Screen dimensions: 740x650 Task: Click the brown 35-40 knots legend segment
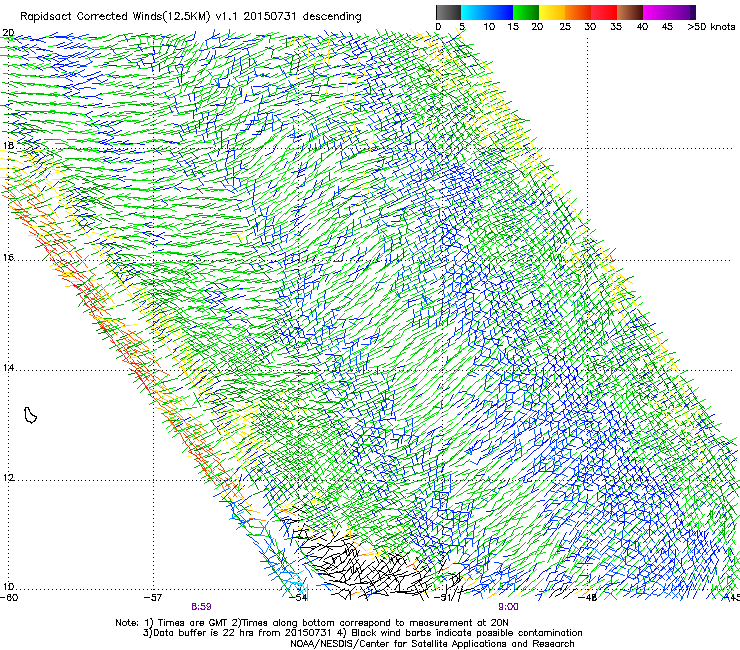coord(630,12)
